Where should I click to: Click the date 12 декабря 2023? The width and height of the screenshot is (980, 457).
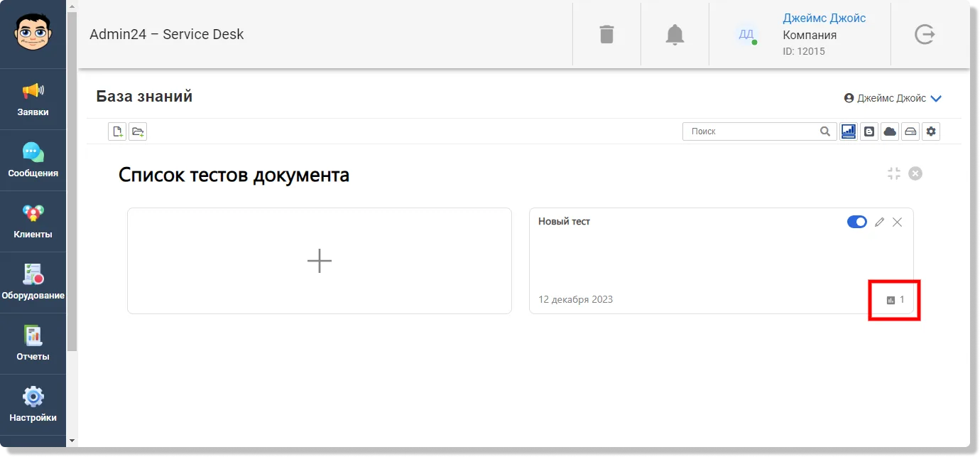coord(576,299)
